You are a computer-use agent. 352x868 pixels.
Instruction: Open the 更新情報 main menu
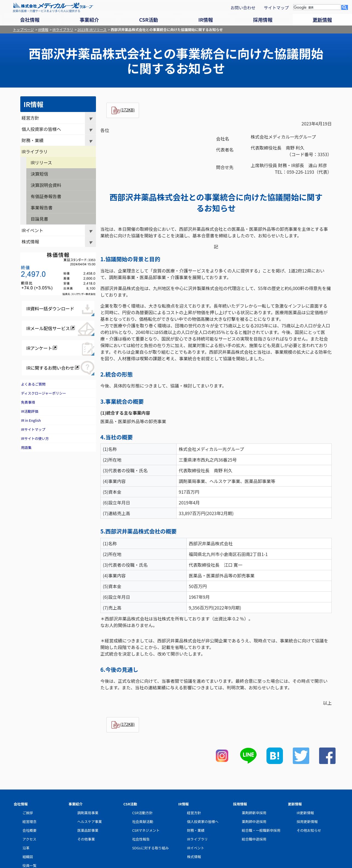coord(322,20)
